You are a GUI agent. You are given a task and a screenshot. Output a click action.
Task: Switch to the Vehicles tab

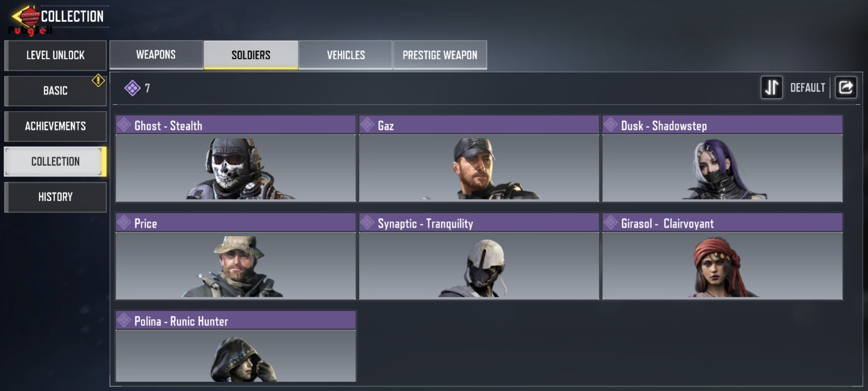coord(346,55)
